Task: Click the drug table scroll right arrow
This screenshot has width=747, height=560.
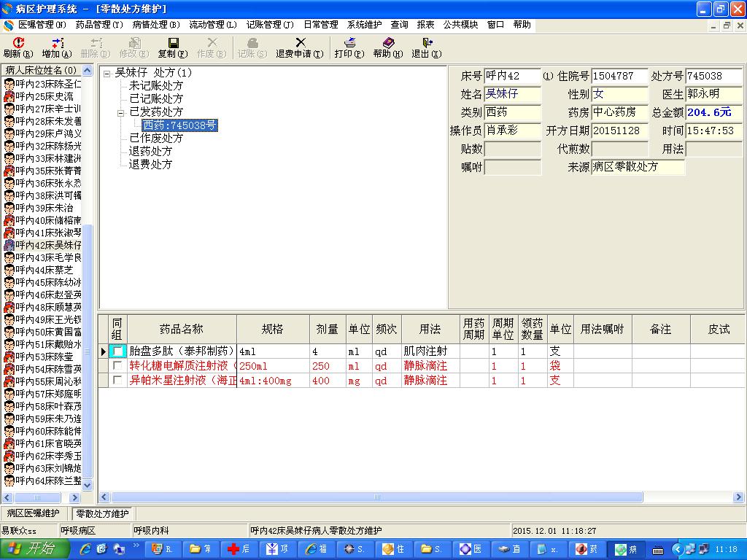Action: pos(738,497)
